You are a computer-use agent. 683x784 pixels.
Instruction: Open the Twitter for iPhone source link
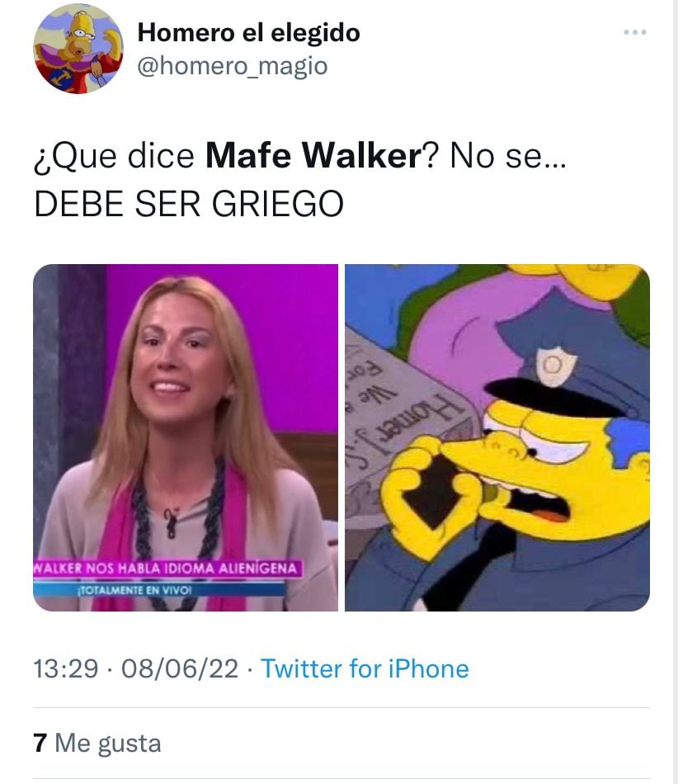click(x=365, y=668)
